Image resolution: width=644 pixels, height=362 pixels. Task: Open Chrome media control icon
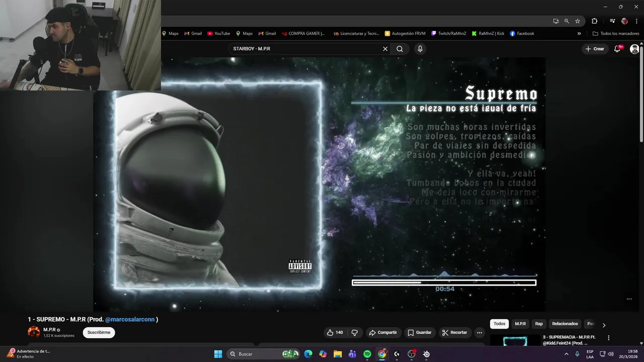pyautogui.click(x=612, y=21)
